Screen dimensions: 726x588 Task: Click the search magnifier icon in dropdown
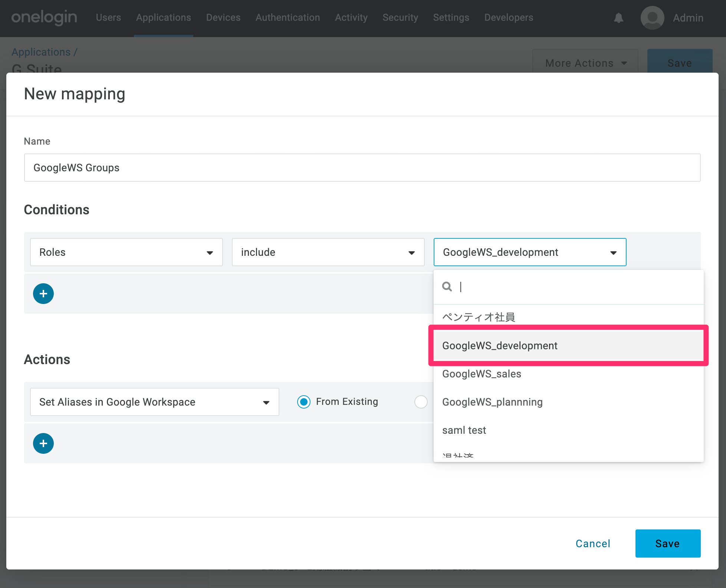(447, 287)
